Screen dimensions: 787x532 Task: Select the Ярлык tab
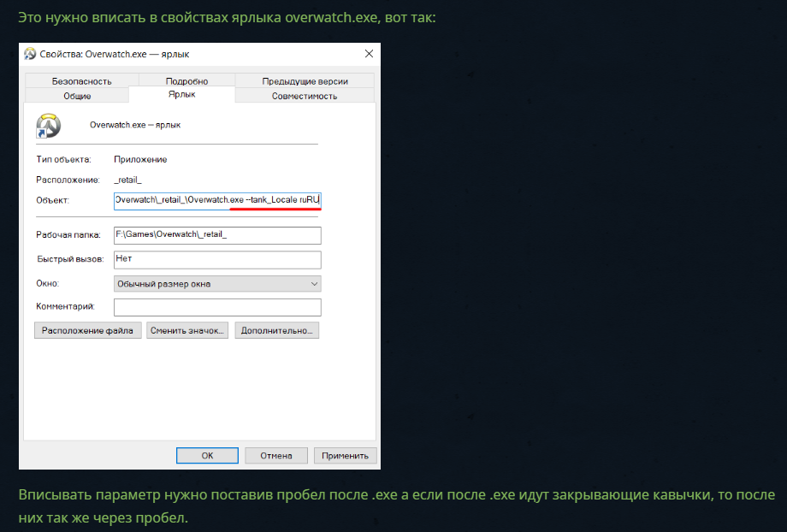(181, 94)
